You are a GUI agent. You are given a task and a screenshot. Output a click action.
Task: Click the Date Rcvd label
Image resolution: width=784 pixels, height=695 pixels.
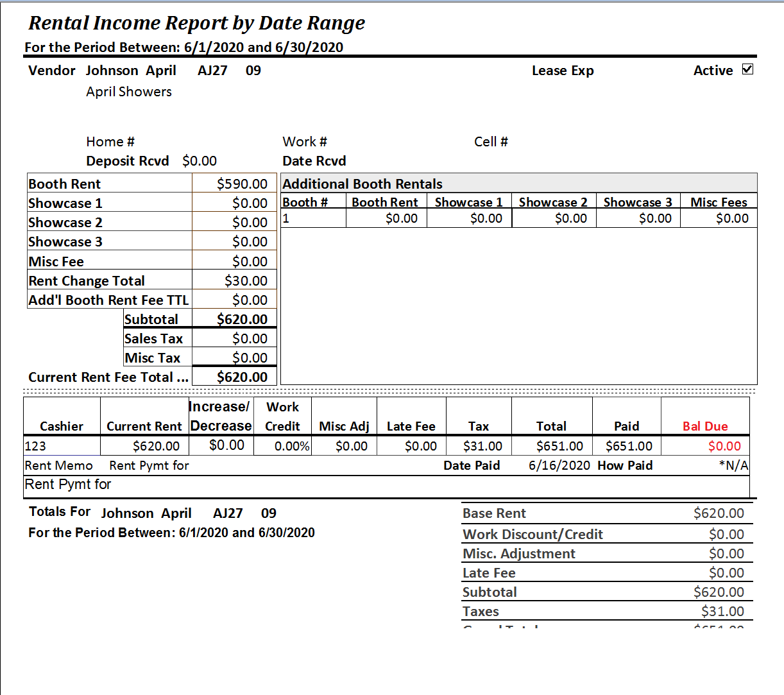[x=314, y=161]
